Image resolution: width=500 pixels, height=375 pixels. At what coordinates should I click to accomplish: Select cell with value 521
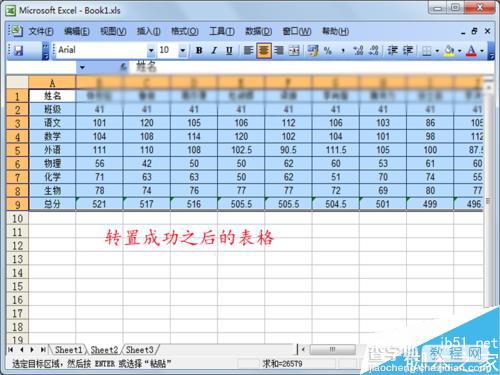(99, 204)
